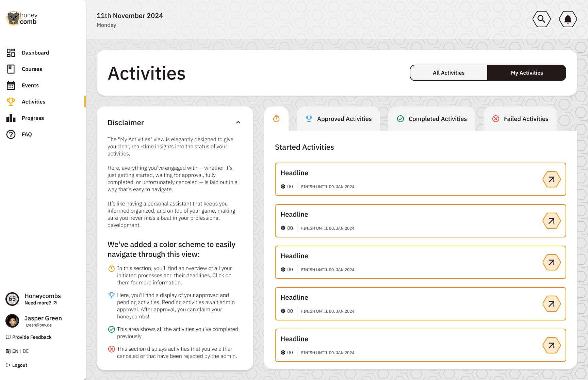Open the first Headline activity arrow icon
The width and height of the screenshot is (588, 380).
[x=551, y=179]
